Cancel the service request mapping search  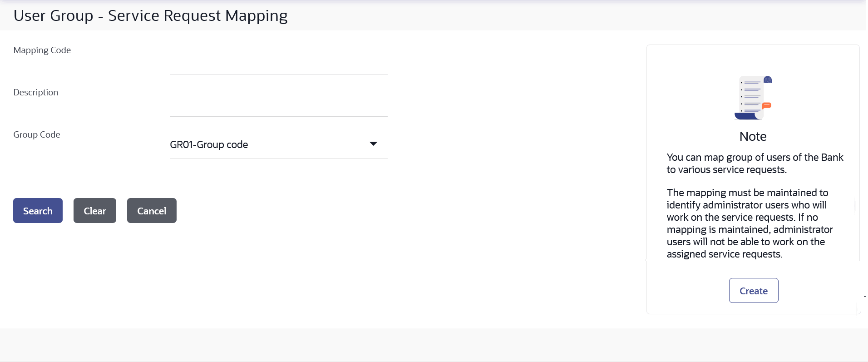152,211
